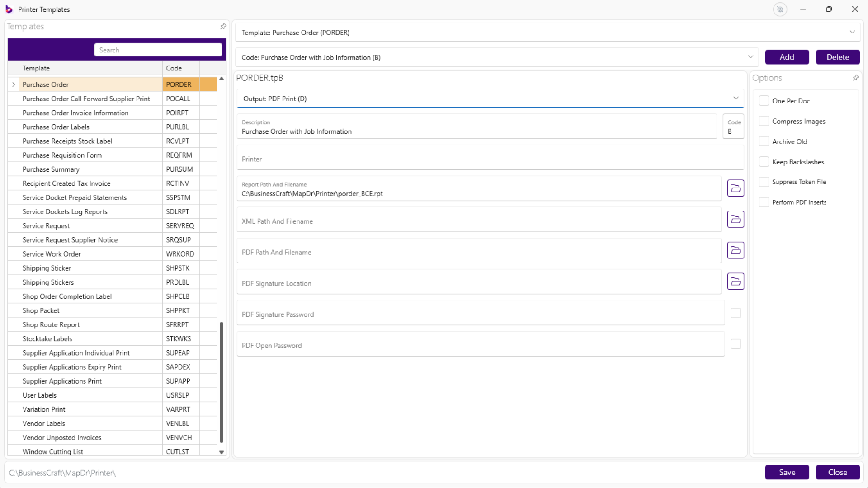Enable One Per Doc option
The height and width of the screenshot is (488, 868).
764,101
